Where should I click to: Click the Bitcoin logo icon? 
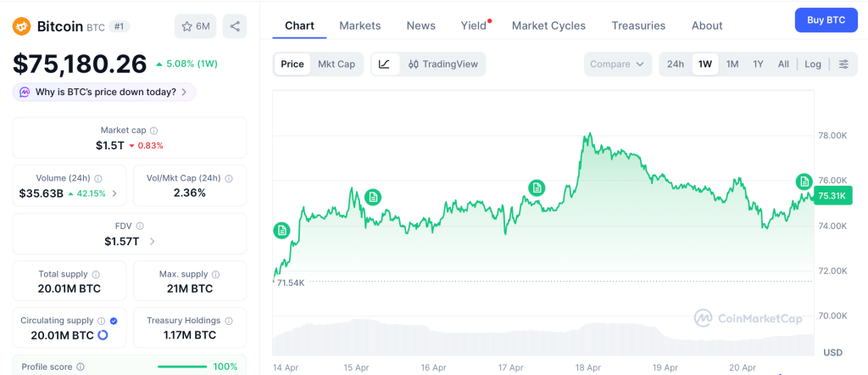(x=22, y=26)
